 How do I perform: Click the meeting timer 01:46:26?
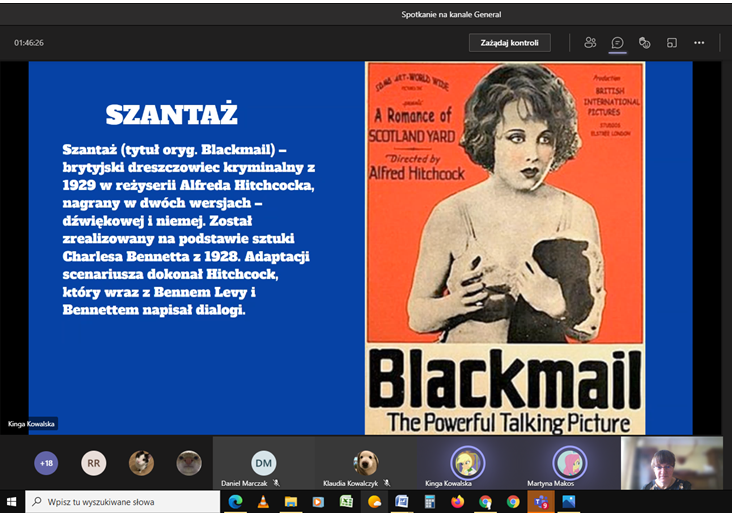point(29,42)
